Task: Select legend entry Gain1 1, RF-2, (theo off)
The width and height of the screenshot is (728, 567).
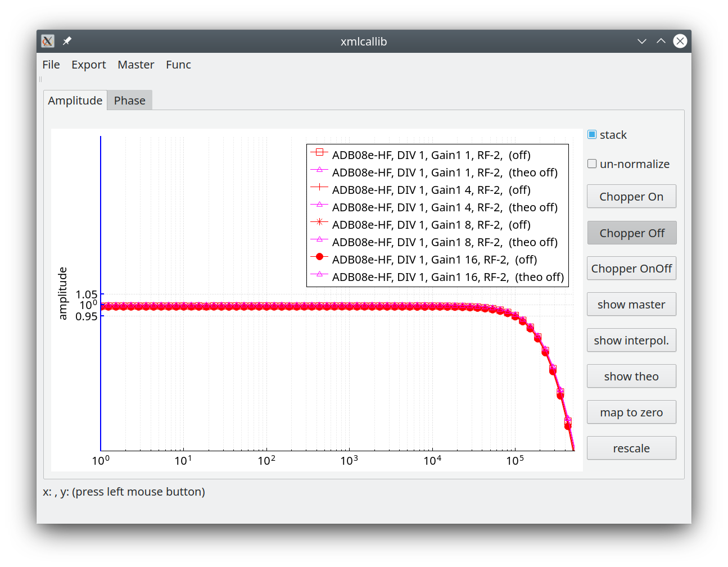Action: [x=445, y=173]
